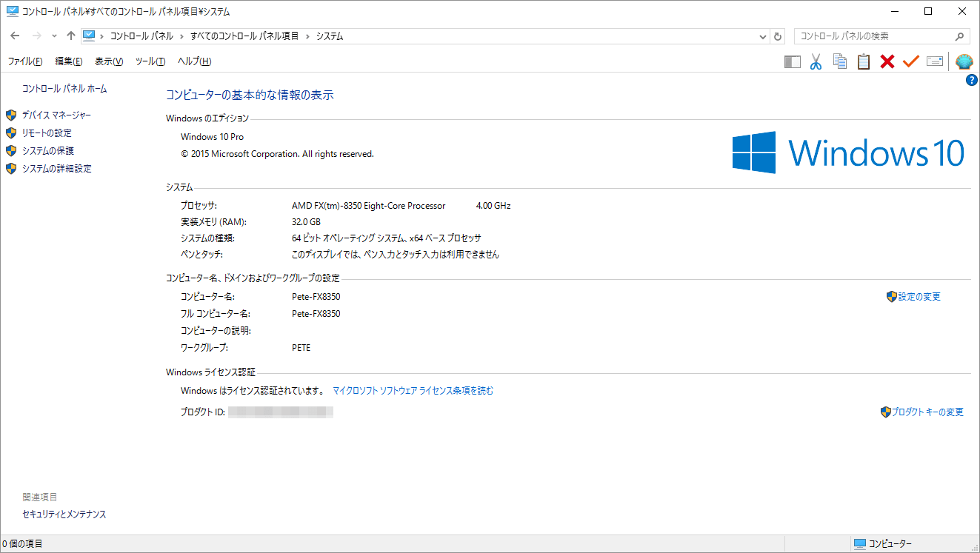Click the Forward arrow navigation button
This screenshot has width=980, height=553.
click(37, 36)
